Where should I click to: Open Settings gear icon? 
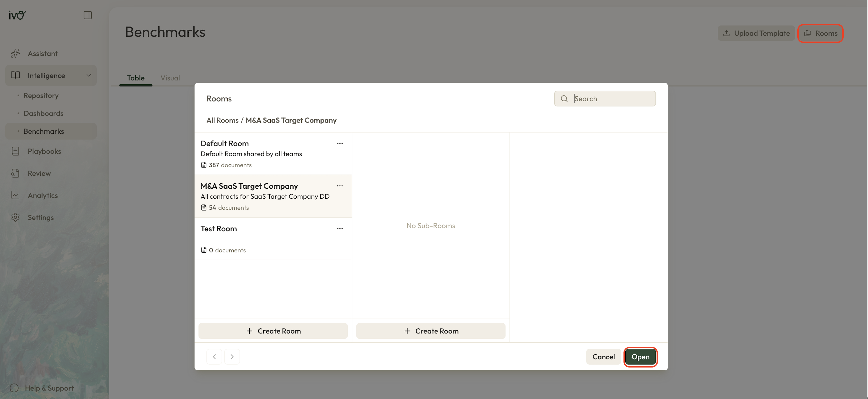(x=16, y=217)
